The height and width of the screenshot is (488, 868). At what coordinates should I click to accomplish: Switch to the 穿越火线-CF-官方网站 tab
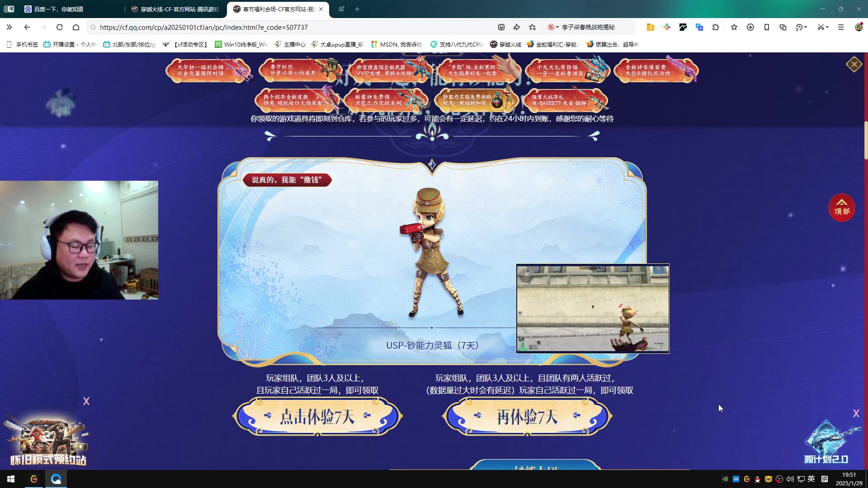(x=174, y=9)
